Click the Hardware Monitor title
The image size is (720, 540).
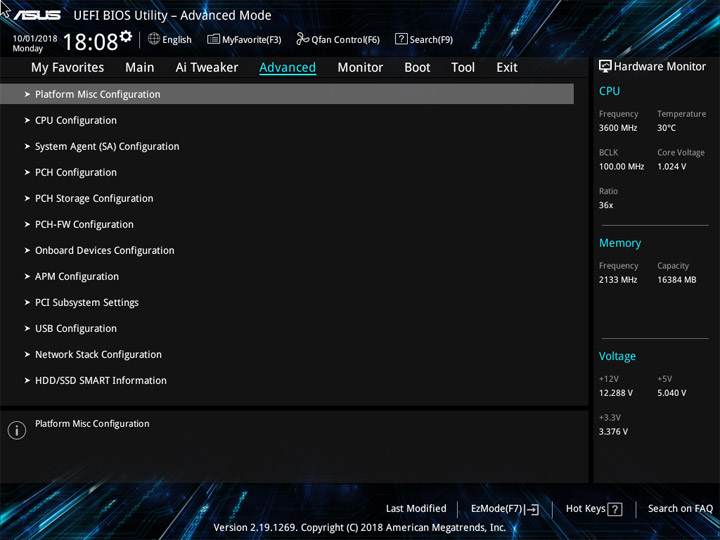click(660, 67)
